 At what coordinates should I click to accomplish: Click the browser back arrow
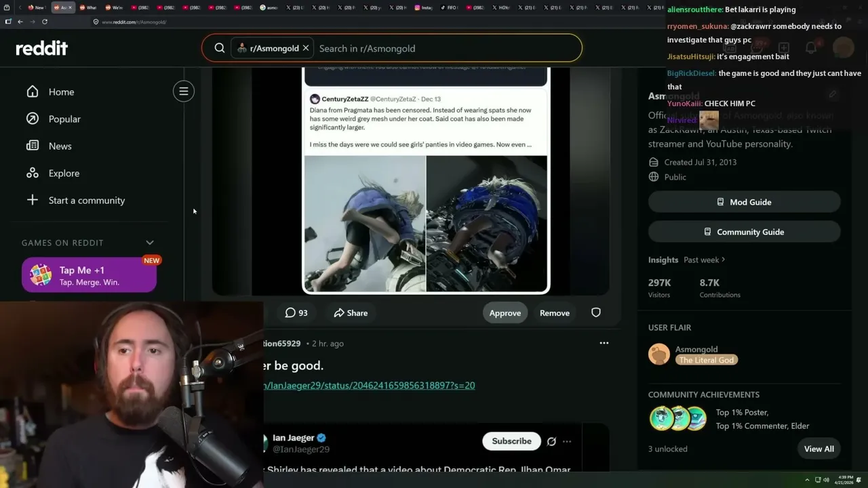point(20,22)
